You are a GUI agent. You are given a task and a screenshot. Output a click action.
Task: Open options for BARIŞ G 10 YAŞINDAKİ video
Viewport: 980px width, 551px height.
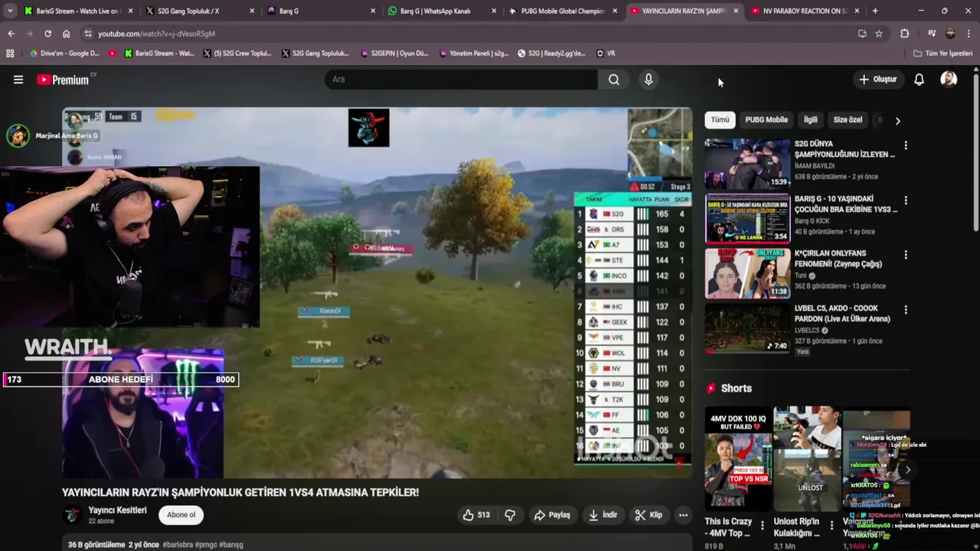[906, 201]
